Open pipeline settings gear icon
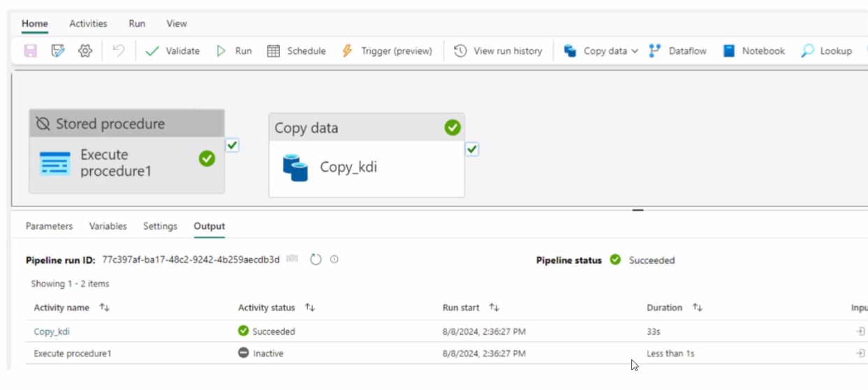This screenshot has height=390, width=868. 85,51
